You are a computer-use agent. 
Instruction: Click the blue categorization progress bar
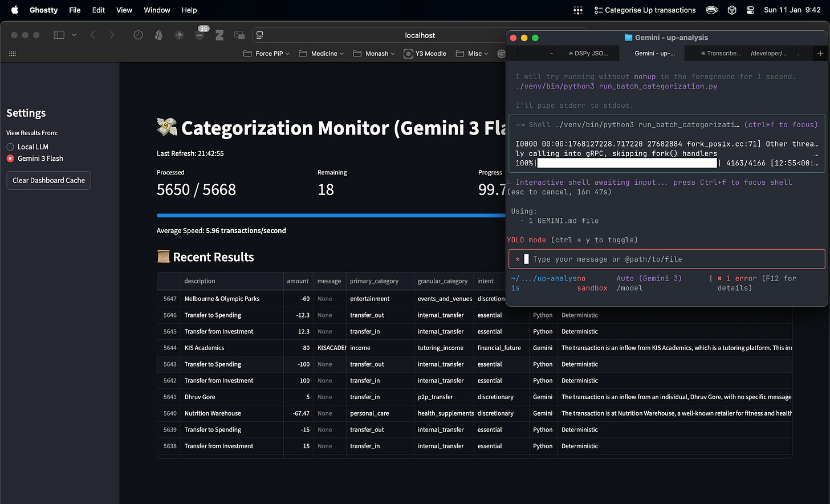(x=331, y=216)
